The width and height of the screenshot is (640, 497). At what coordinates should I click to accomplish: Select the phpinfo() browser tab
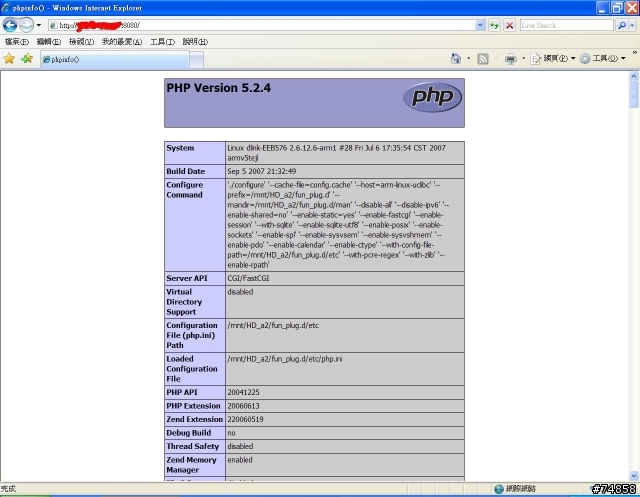coord(114,60)
